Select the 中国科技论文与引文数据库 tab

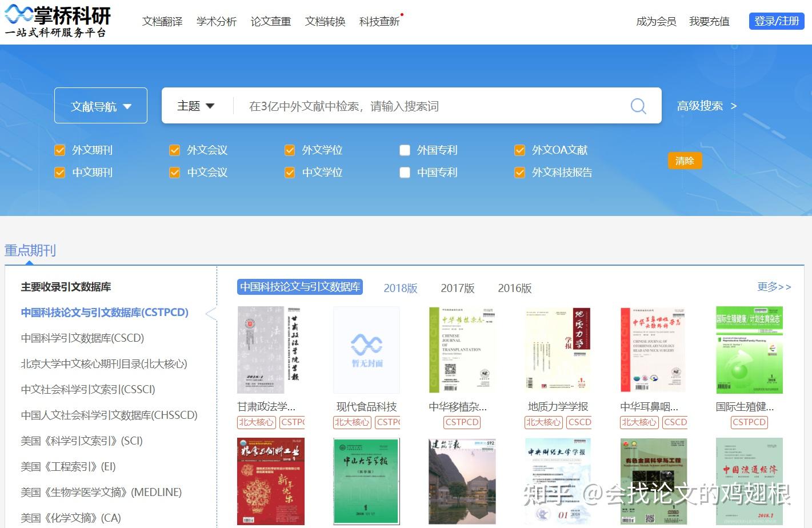(x=300, y=287)
